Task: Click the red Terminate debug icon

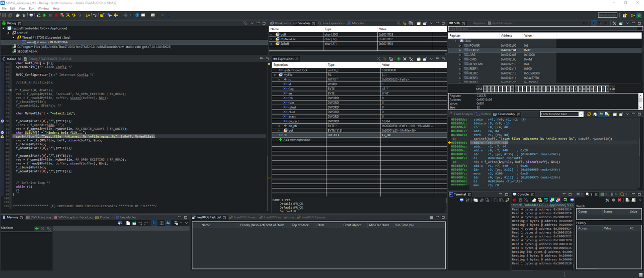Action: tap(56, 15)
